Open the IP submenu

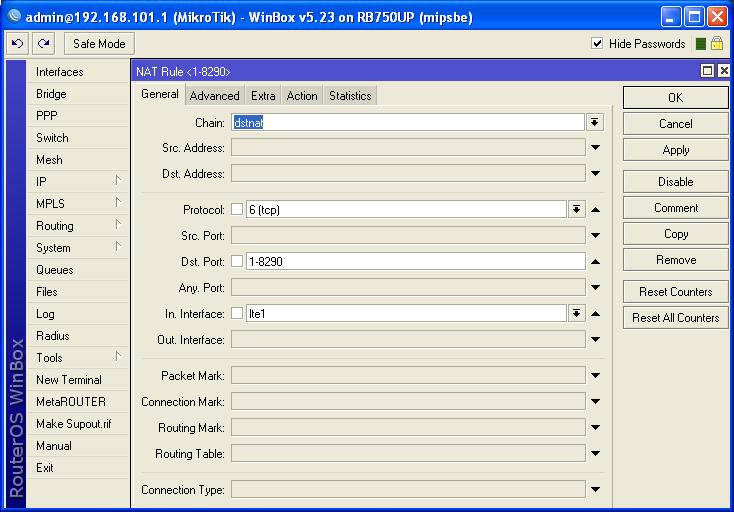(x=78, y=182)
